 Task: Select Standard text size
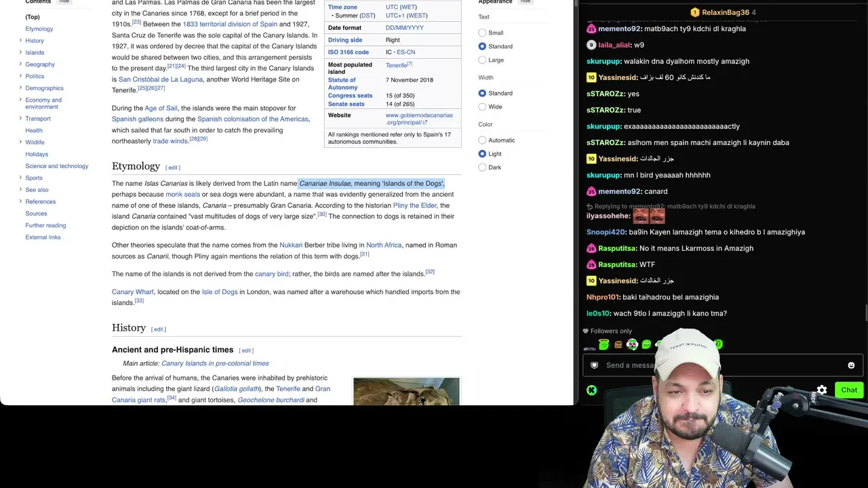coord(482,46)
